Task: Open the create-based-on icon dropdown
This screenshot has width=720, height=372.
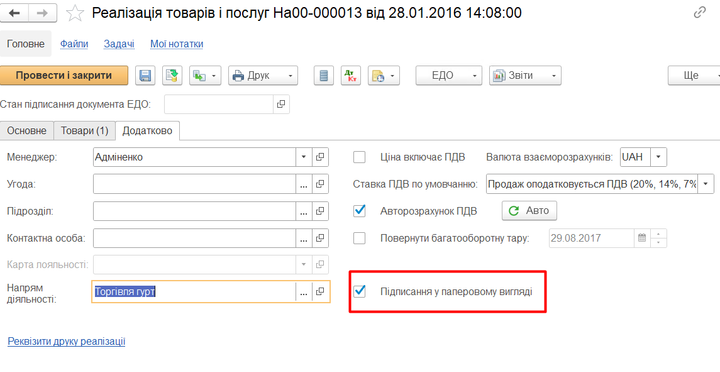Action: tap(205, 75)
